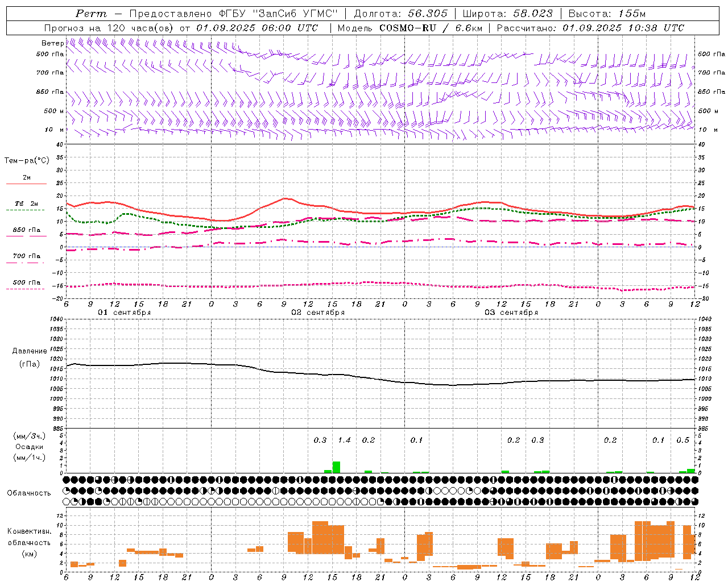728x582 pixels.
Task: Select the "Td 2м" dew point legend label
Action: pos(27,203)
